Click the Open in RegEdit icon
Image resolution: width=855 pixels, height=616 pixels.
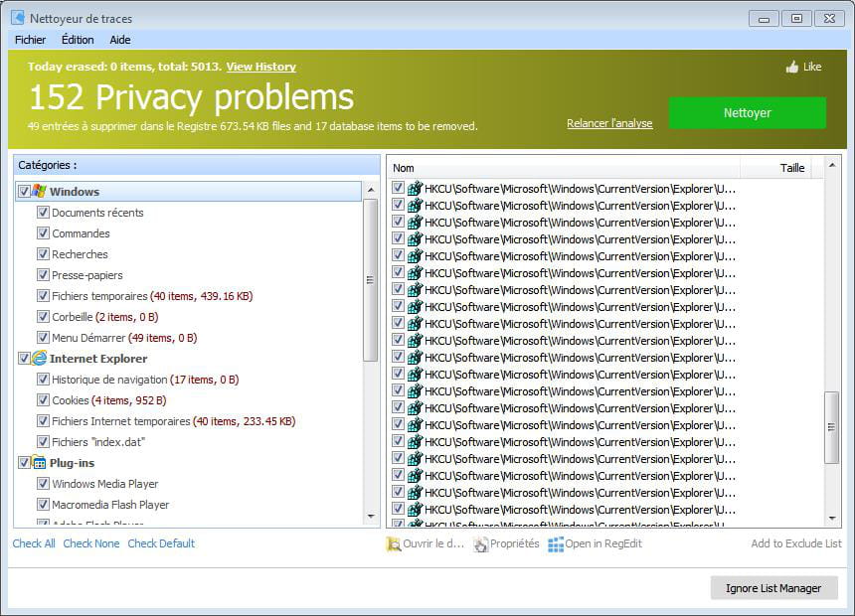point(556,543)
